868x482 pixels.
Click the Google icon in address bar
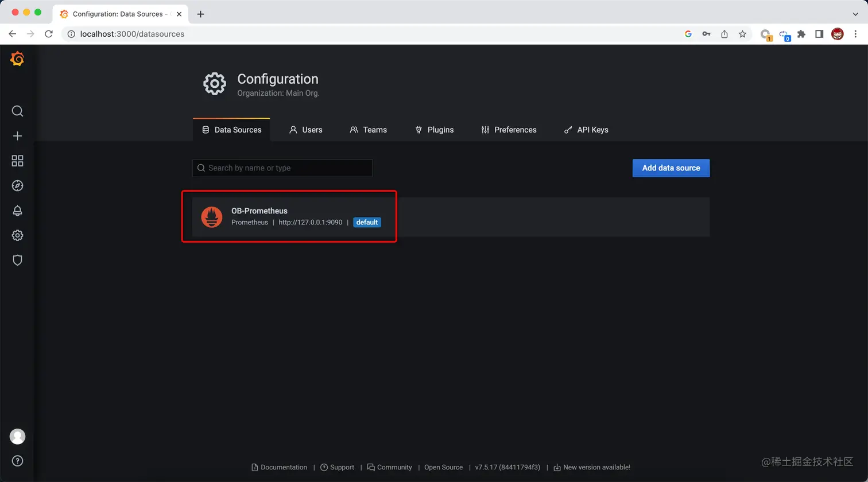(x=688, y=34)
